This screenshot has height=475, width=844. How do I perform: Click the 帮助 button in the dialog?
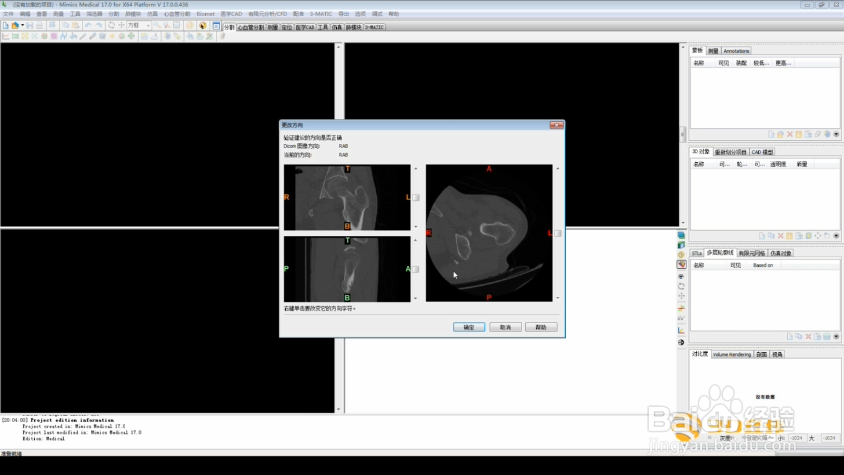pyautogui.click(x=541, y=327)
